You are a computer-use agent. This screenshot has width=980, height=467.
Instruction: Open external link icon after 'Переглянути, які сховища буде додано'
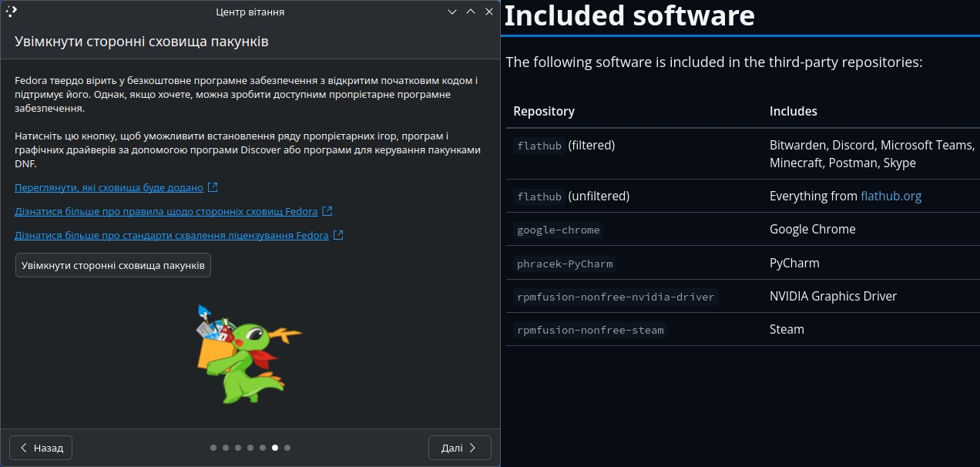tap(213, 187)
